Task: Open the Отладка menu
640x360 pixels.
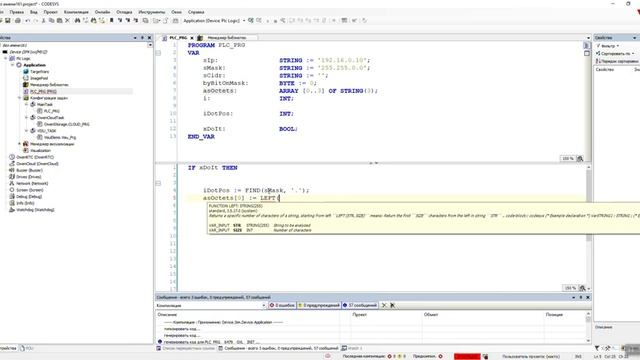Action: (x=124, y=12)
